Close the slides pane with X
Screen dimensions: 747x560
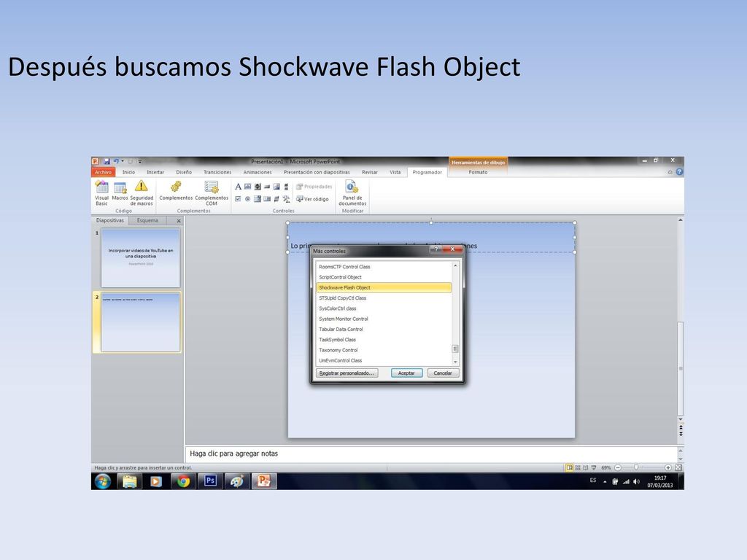tap(179, 221)
